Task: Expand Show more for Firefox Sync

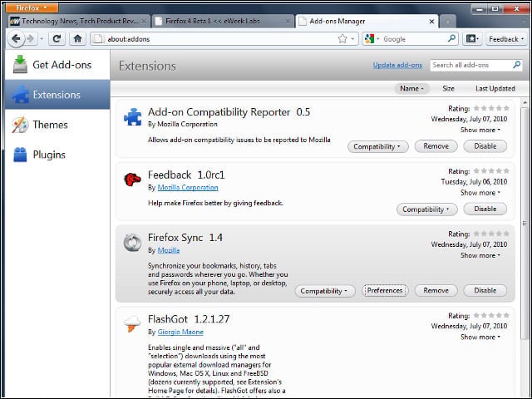Action: 480,255
